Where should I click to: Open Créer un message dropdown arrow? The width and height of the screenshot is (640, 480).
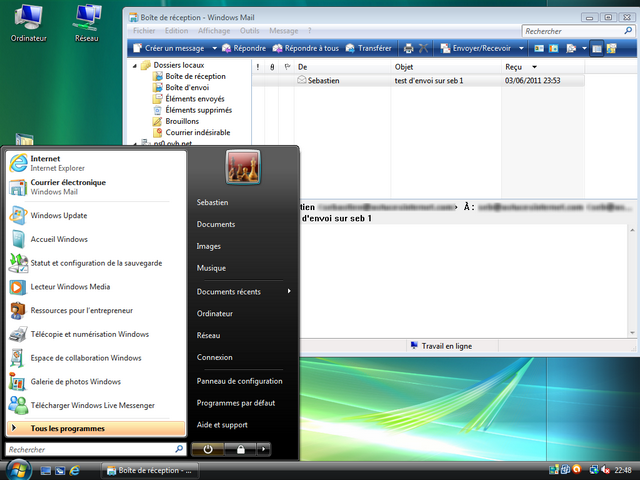[214, 48]
